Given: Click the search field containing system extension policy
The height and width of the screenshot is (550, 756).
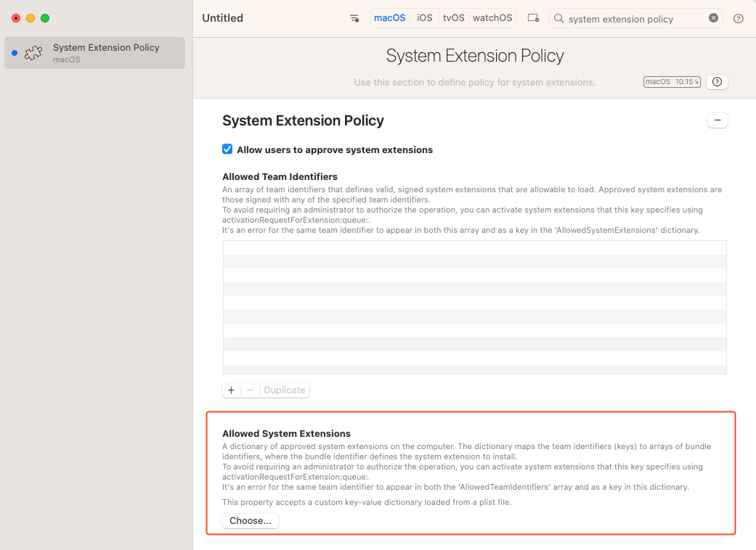Looking at the screenshot, I should 632,19.
